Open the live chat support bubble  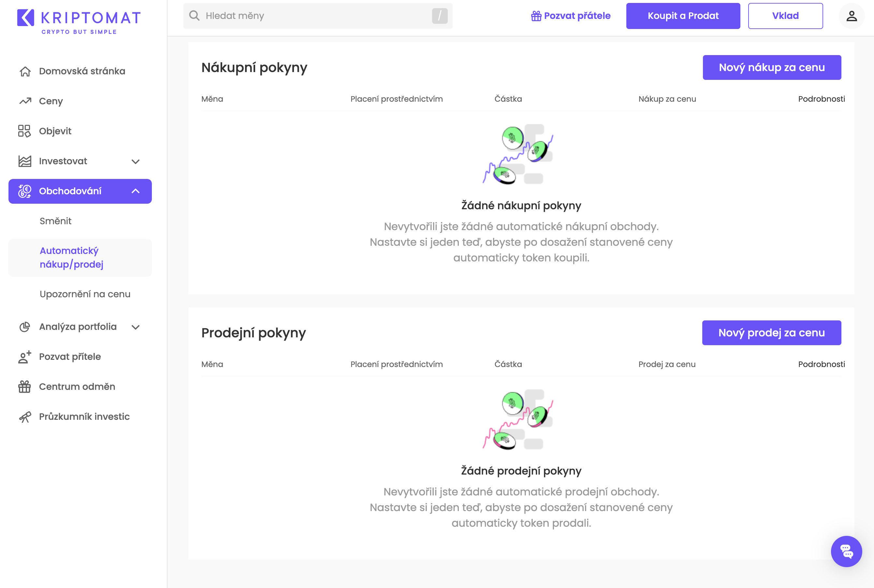(846, 551)
